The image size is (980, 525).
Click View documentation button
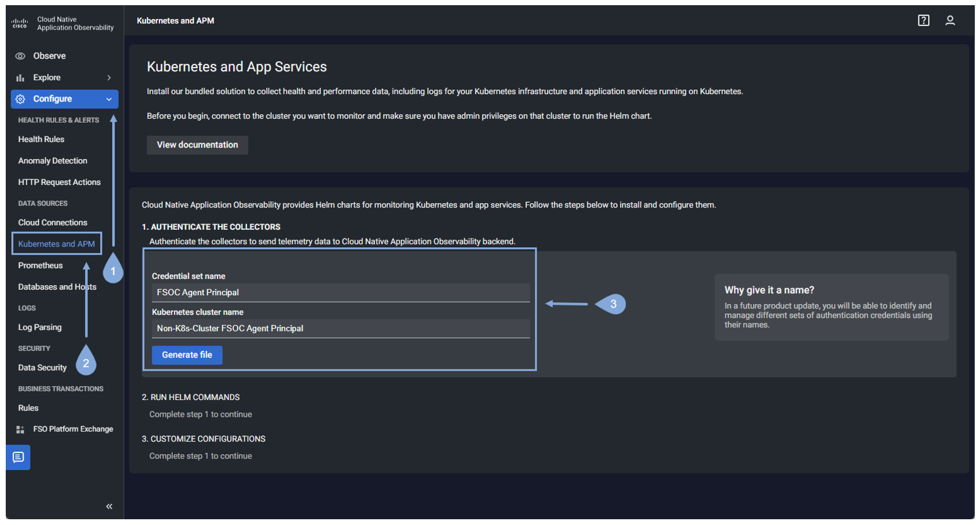click(x=197, y=145)
